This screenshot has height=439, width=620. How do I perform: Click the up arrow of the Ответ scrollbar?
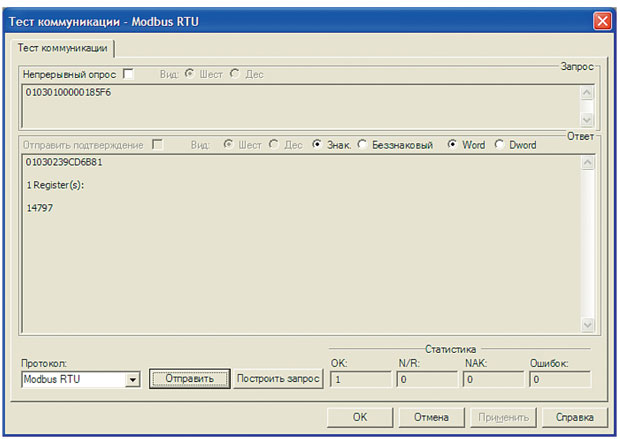tap(588, 163)
